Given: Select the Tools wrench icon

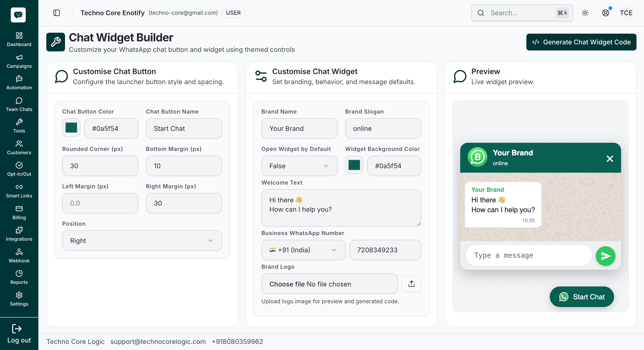Looking at the screenshot, I should pyautogui.click(x=19, y=122).
